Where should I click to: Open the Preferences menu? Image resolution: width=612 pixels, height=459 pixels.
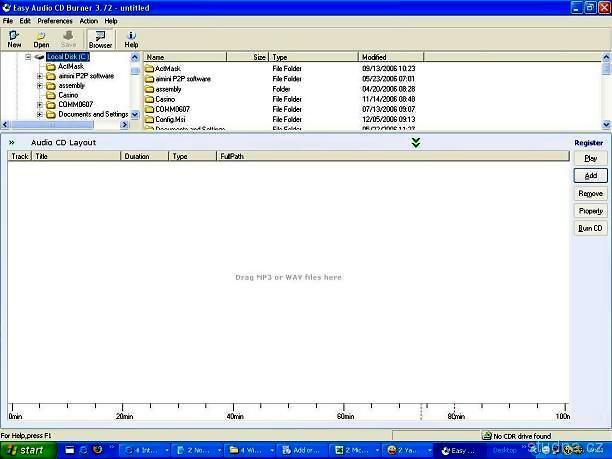(55, 20)
